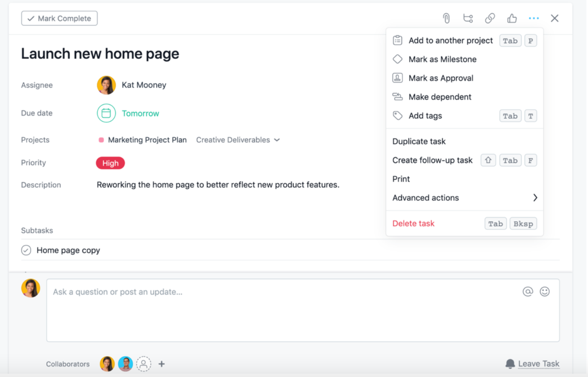
Task: Like this task with the thumbs up icon
Action: coord(512,18)
